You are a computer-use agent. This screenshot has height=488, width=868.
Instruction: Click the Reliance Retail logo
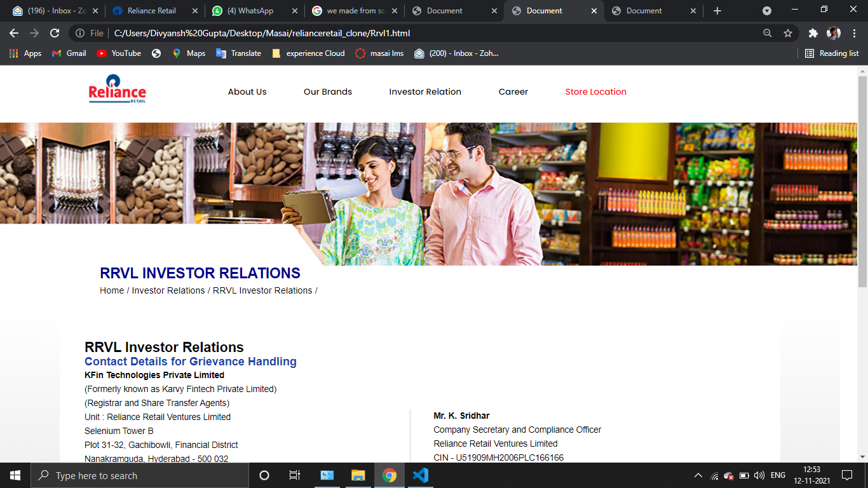[118, 89]
